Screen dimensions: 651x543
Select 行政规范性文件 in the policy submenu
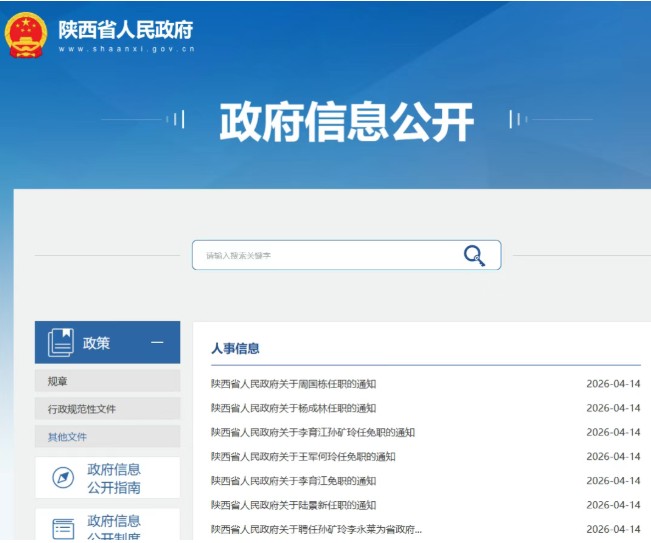tap(82, 409)
